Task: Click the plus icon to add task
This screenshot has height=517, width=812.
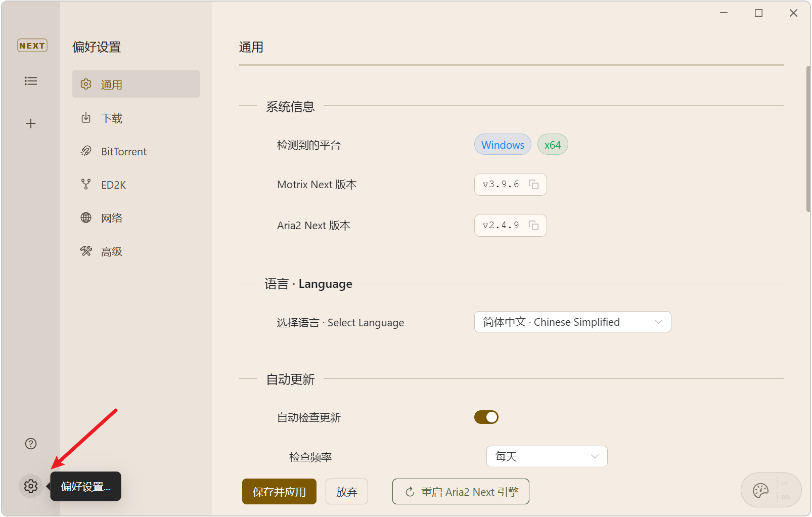Action: (x=31, y=123)
